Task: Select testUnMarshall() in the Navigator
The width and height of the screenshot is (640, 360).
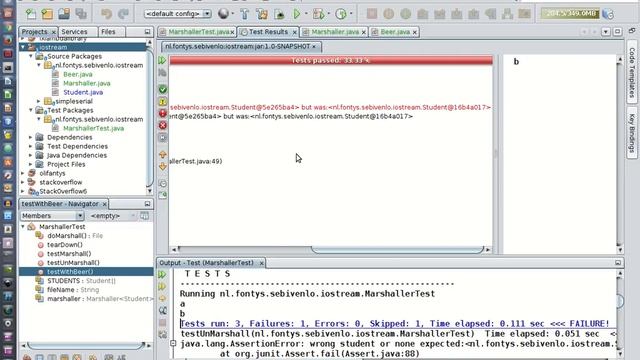Action: (x=73, y=262)
